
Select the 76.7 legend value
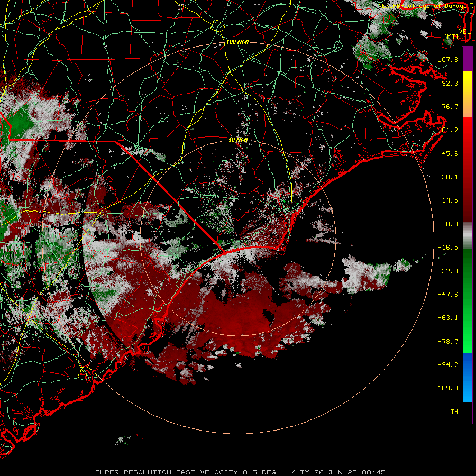coord(450,106)
